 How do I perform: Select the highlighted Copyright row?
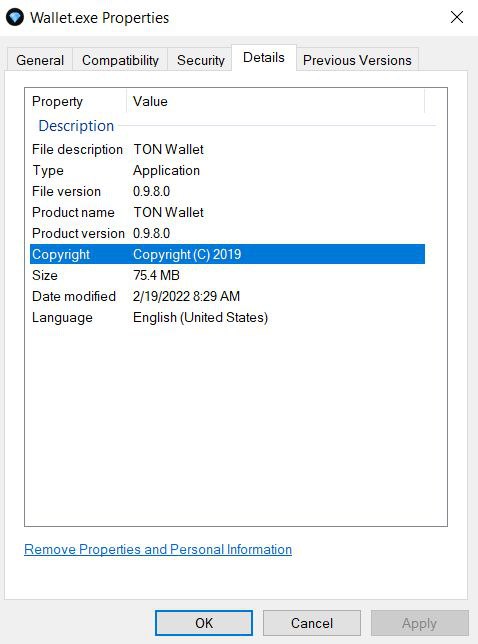point(227,254)
